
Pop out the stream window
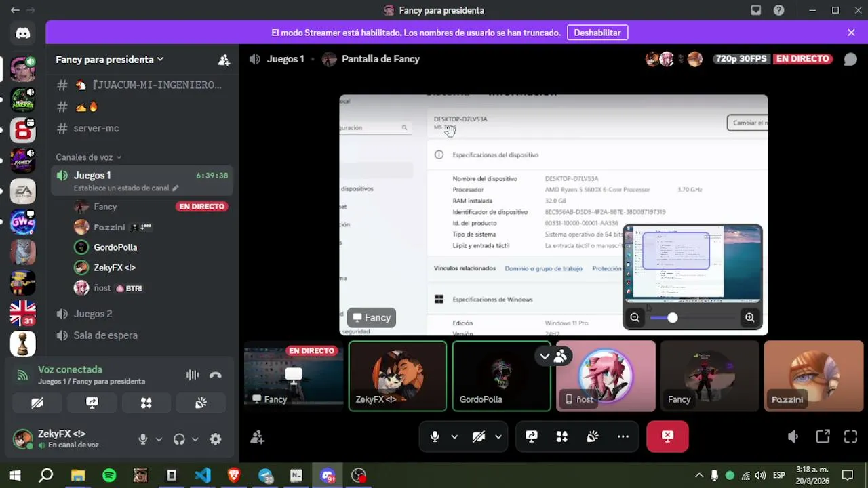click(823, 437)
